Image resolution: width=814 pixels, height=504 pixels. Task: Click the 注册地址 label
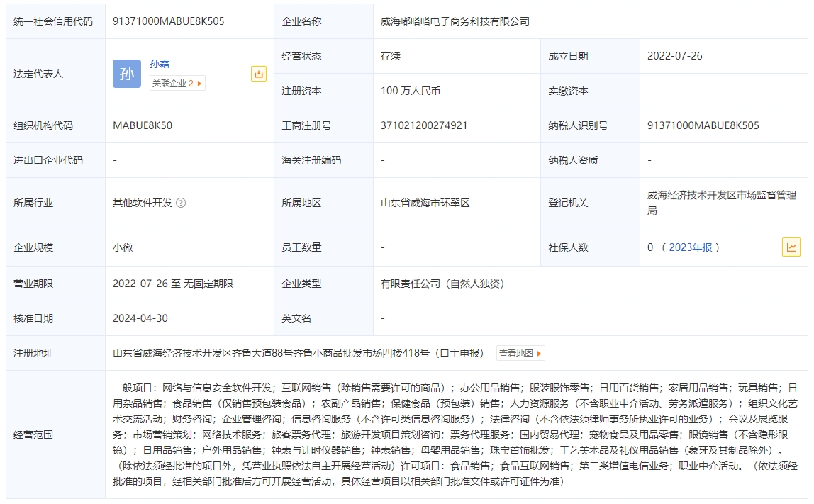[33, 354]
